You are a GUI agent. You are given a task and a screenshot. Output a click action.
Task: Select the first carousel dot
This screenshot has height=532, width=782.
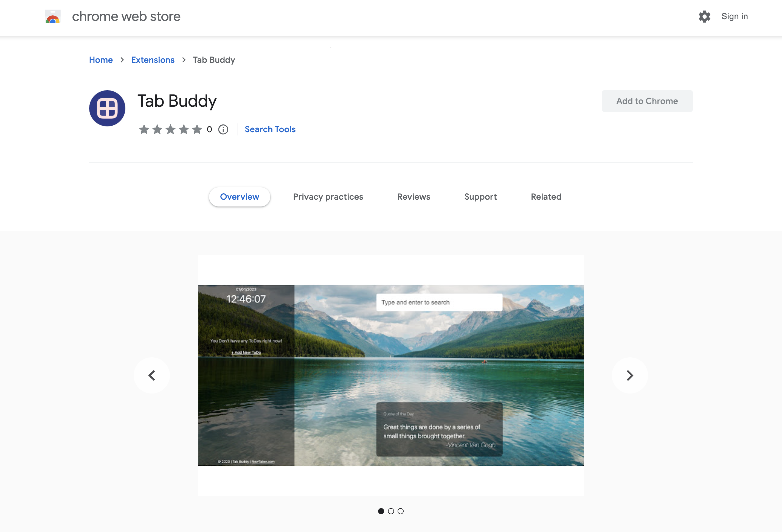[x=381, y=511]
